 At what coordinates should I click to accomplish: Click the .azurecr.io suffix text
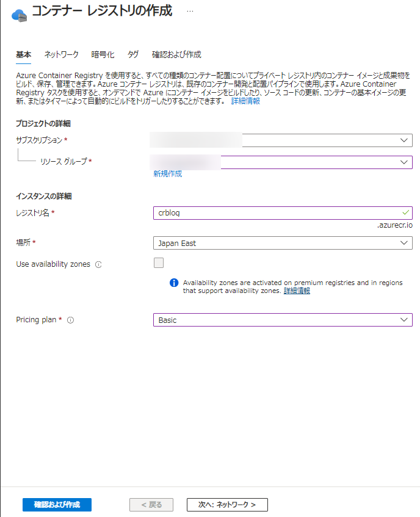pyautogui.click(x=394, y=225)
